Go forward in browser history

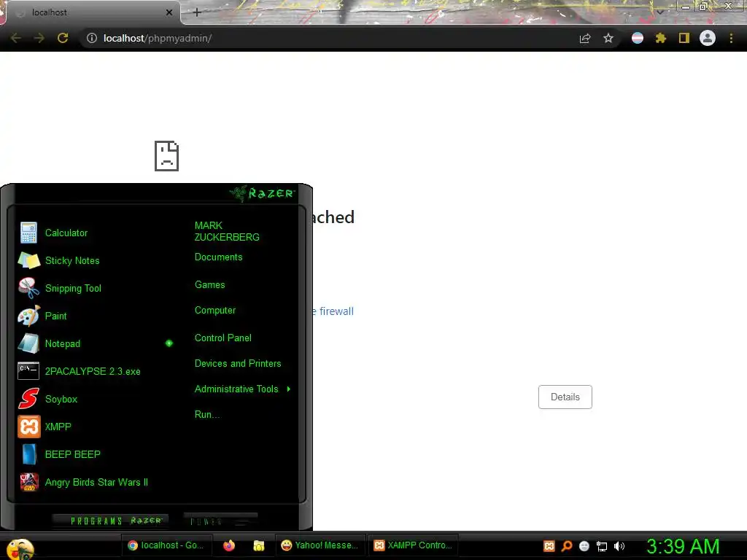click(x=39, y=38)
